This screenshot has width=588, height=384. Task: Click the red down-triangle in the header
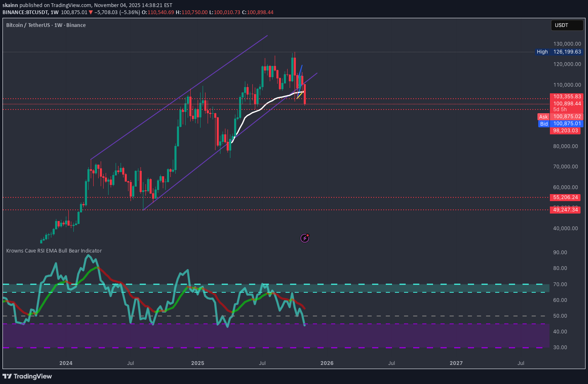[91, 12]
